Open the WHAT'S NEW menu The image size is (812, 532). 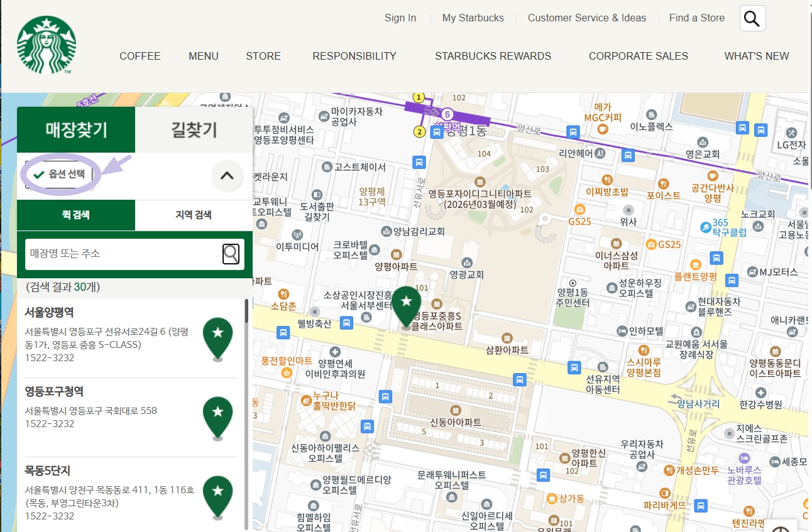pos(757,56)
